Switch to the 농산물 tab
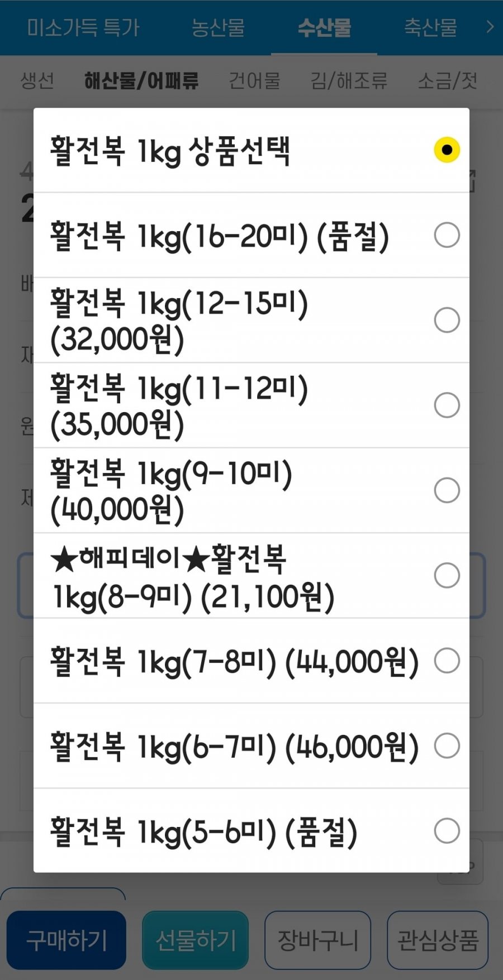The height and width of the screenshot is (980, 503). 218,27
